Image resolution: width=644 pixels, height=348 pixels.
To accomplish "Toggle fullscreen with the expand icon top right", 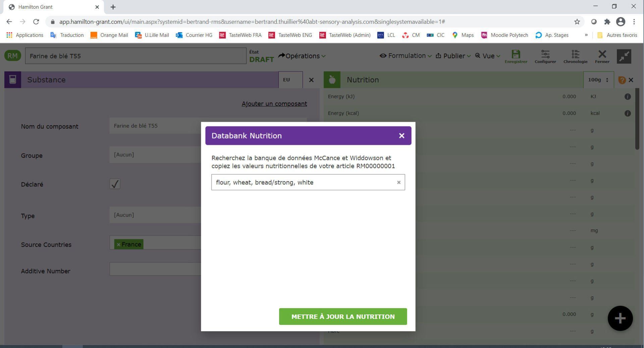I will 624,56.
